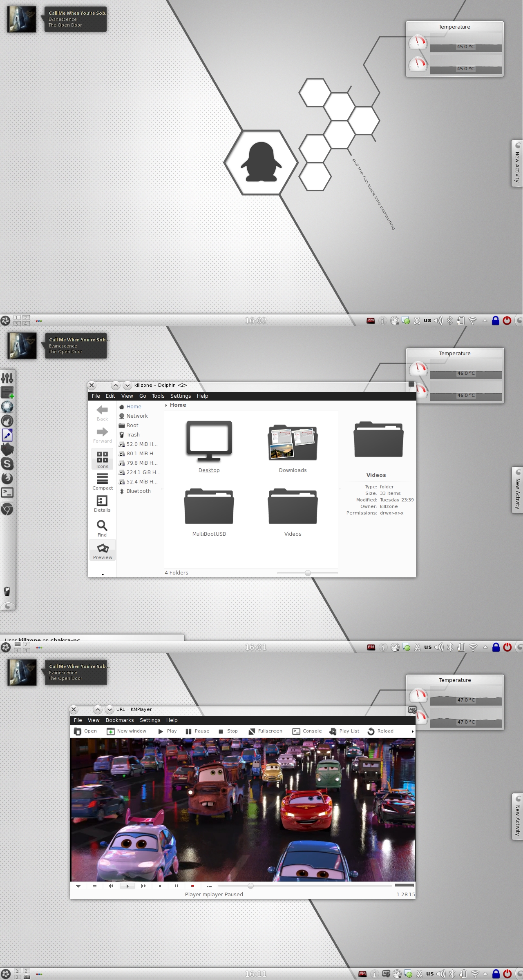
Task: Open the mixer icon in the left dock
Action: pyautogui.click(x=7, y=378)
